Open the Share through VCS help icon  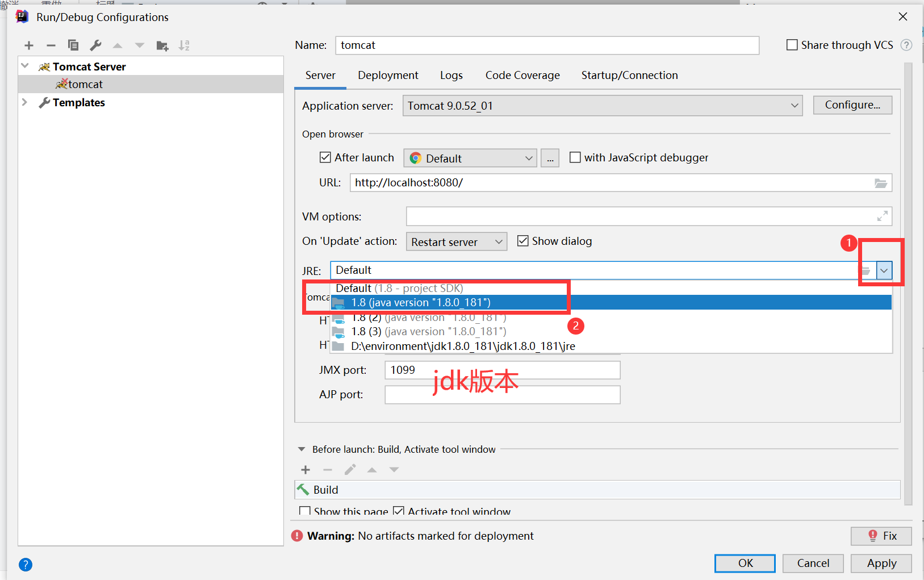[x=906, y=45]
